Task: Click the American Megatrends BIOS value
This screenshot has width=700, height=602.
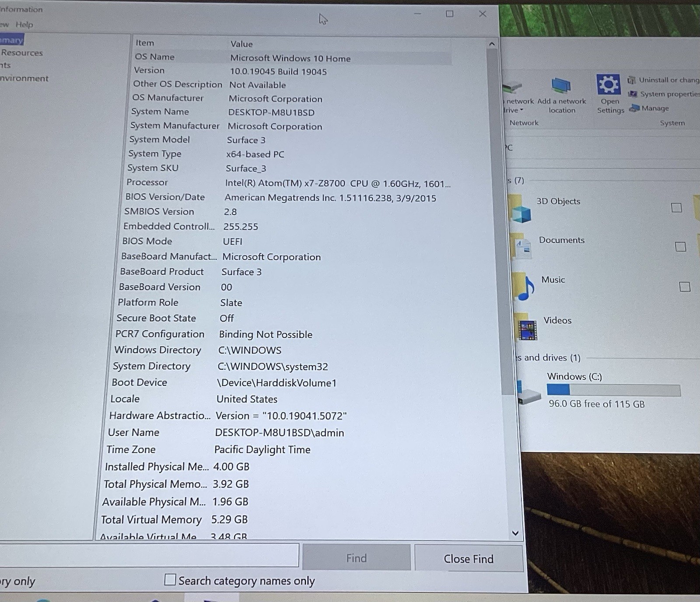Action: [330, 198]
